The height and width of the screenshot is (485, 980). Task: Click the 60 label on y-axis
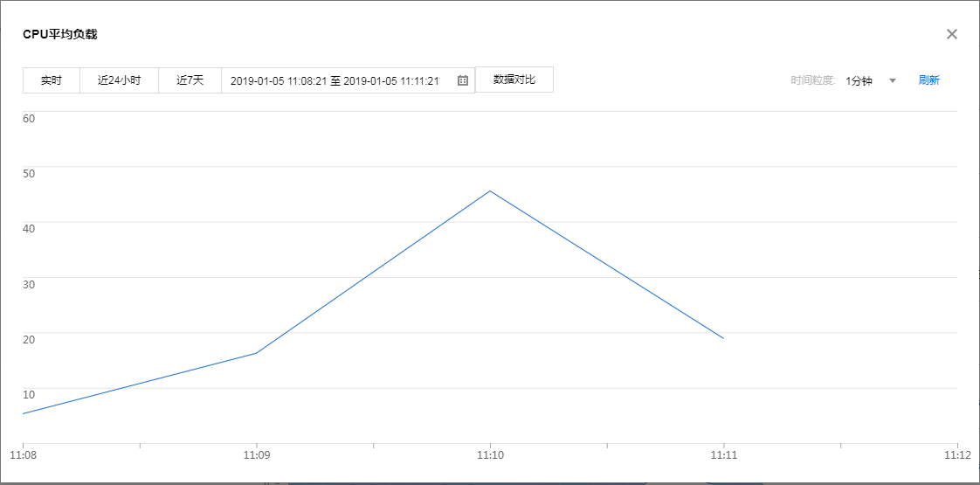(29, 118)
